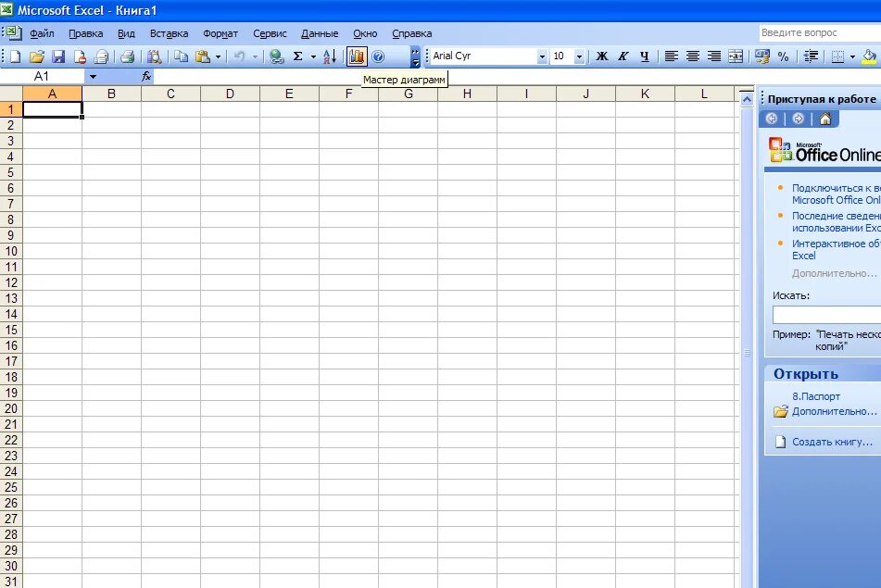
Task: Click the AutoSum sigma icon
Action: coord(297,56)
